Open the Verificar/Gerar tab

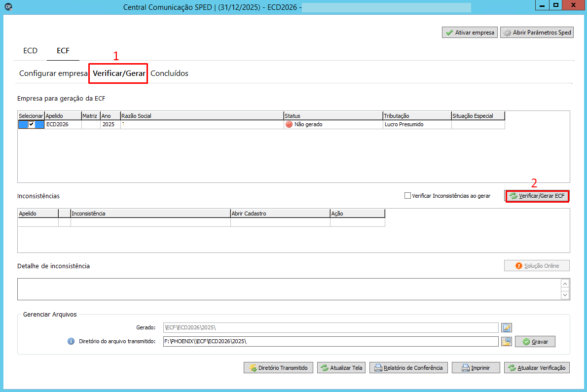pos(119,73)
